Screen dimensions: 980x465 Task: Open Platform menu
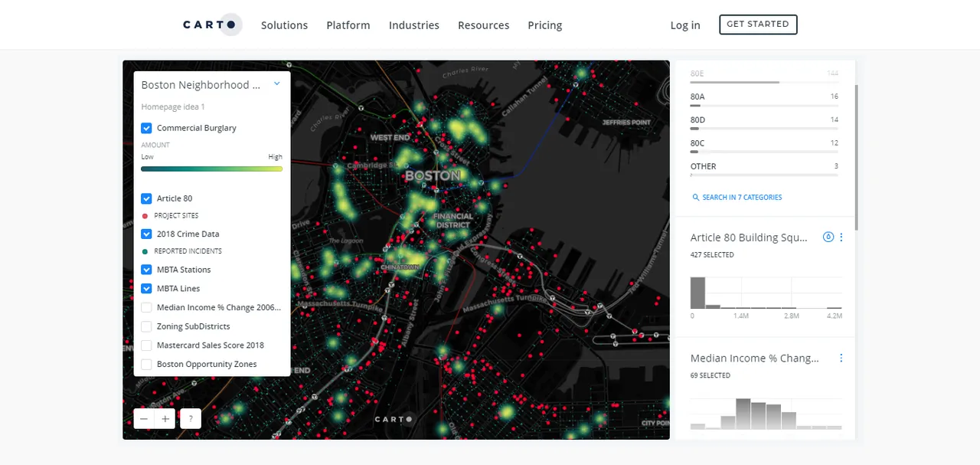pos(348,25)
